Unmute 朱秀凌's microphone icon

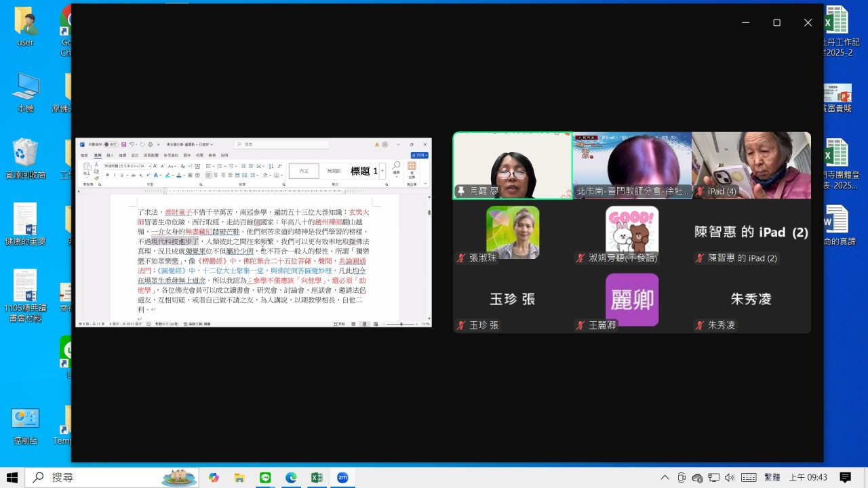[x=699, y=325]
